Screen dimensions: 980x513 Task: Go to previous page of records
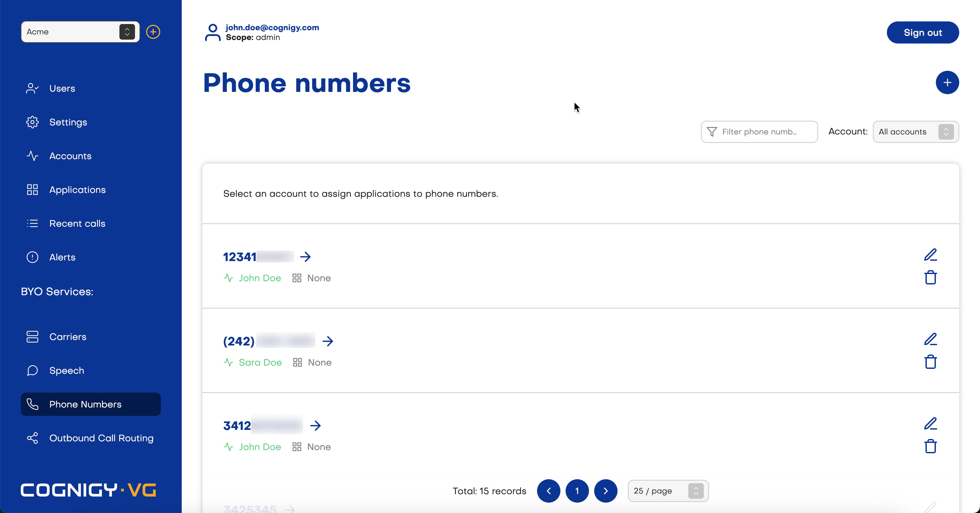pyautogui.click(x=549, y=491)
